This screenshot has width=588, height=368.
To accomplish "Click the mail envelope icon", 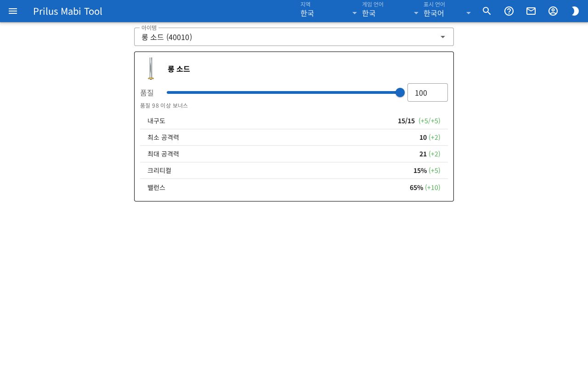I will pyautogui.click(x=531, y=11).
